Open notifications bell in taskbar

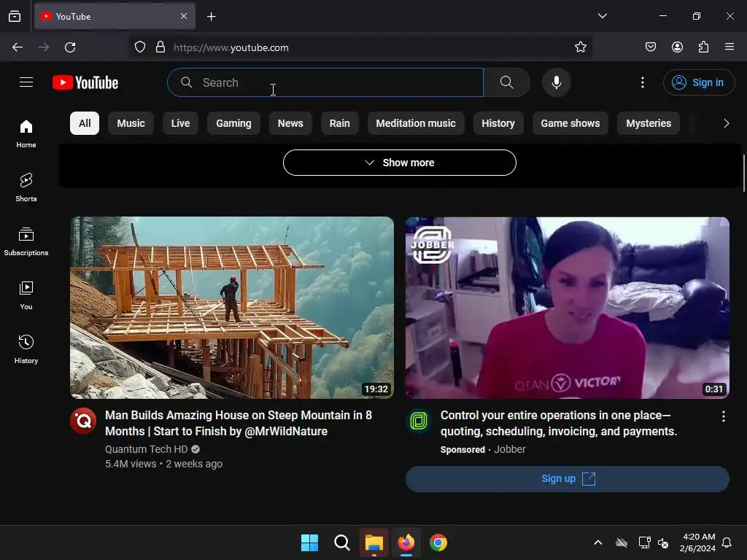pyautogui.click(x=727, y=542)
